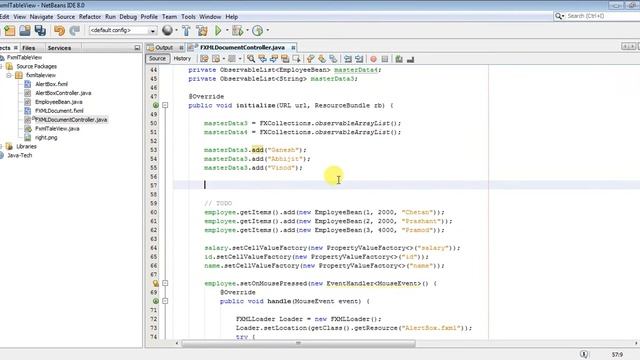The width and height of the screenshot is (640, 360).
Task: Select the FXMLDocumentController.java editor tab
Action: tap(242, 47)
